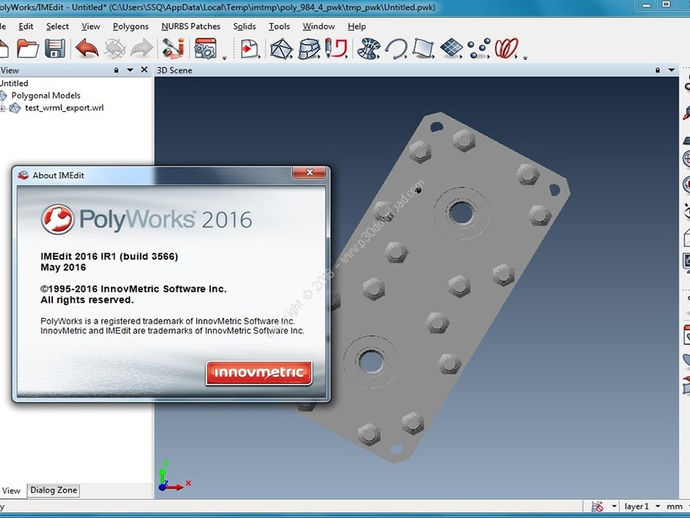Screen dimensions: 690x518
Task: Open the Window menu
Action: 319,26
